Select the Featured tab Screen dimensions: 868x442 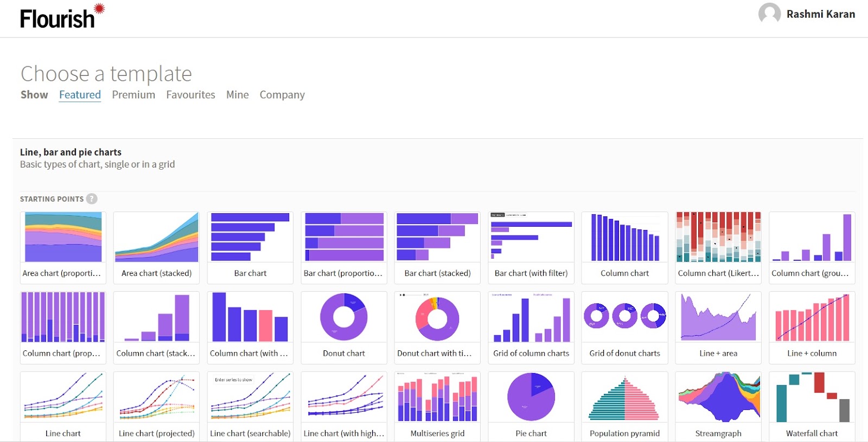coord(80,95)
